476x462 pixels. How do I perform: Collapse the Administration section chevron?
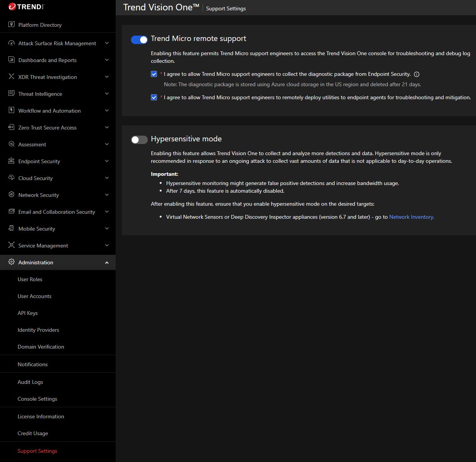pos(107,262)
